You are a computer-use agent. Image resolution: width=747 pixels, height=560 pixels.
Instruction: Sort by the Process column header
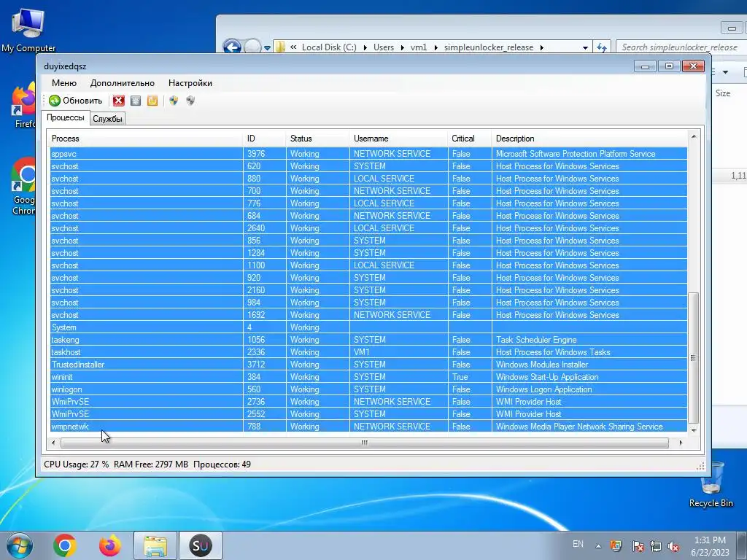point(146,139)
